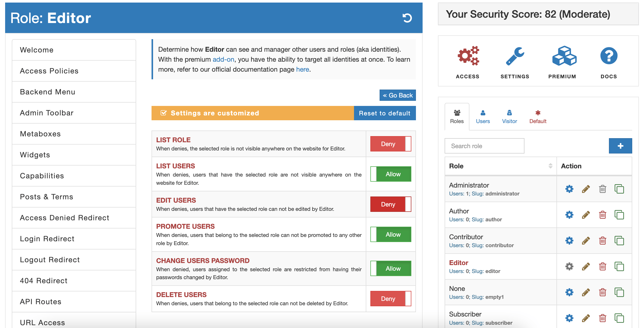Toggle the Promote Users Allow switch
The image size is (644, 328).
tap(391, 234)
